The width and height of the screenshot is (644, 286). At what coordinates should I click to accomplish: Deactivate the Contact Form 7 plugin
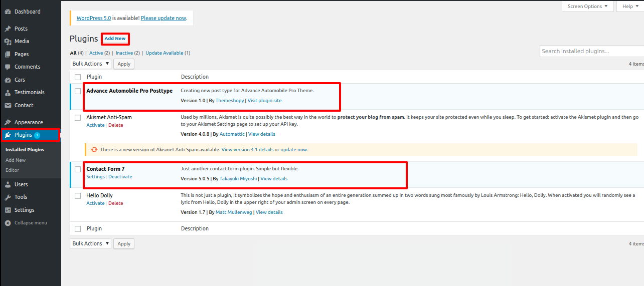120,177
